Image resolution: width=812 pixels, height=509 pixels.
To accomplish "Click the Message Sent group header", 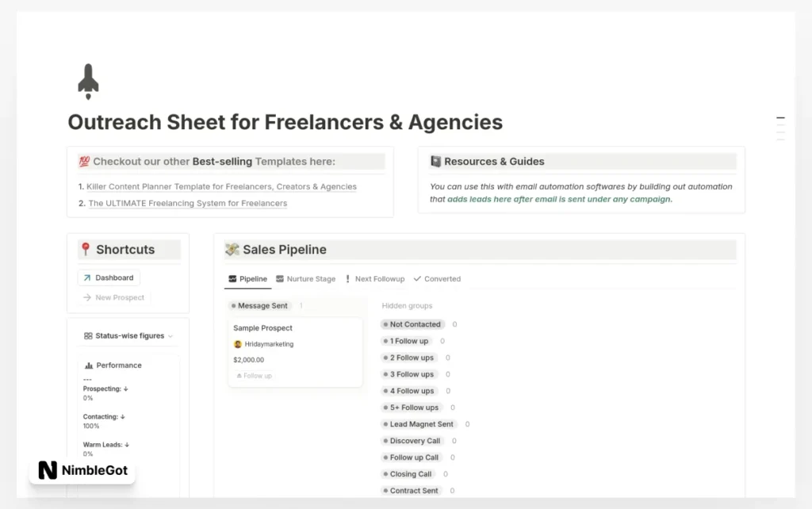I will click(x=260, y=305).
